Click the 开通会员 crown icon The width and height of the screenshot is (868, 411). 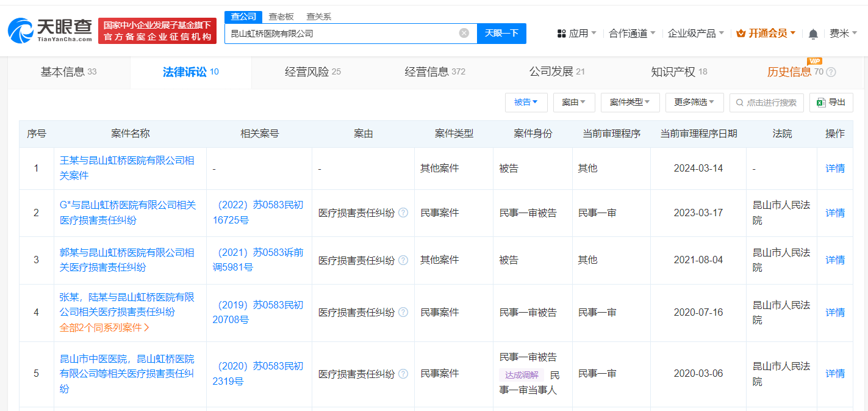(x=740, y=33)
